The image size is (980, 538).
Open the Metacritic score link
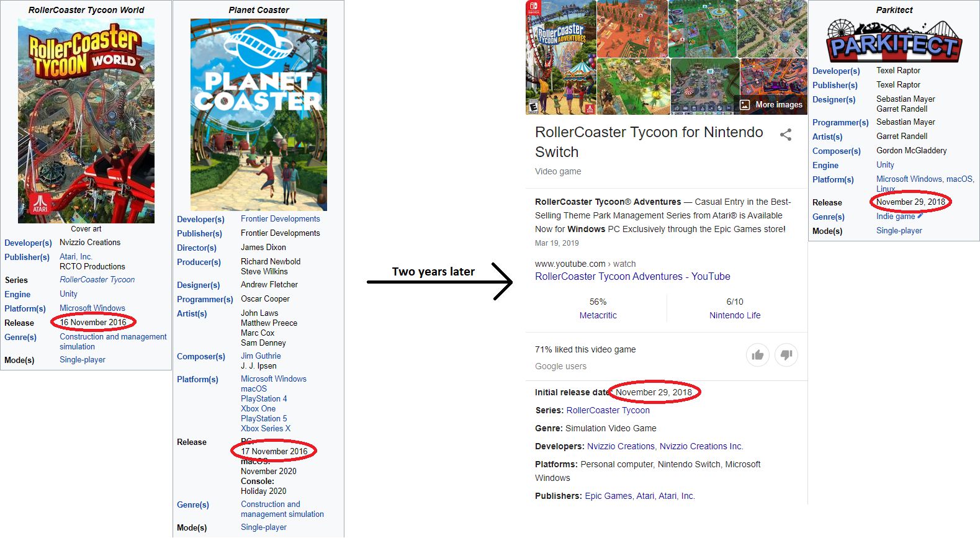click(x=598, y=315)
